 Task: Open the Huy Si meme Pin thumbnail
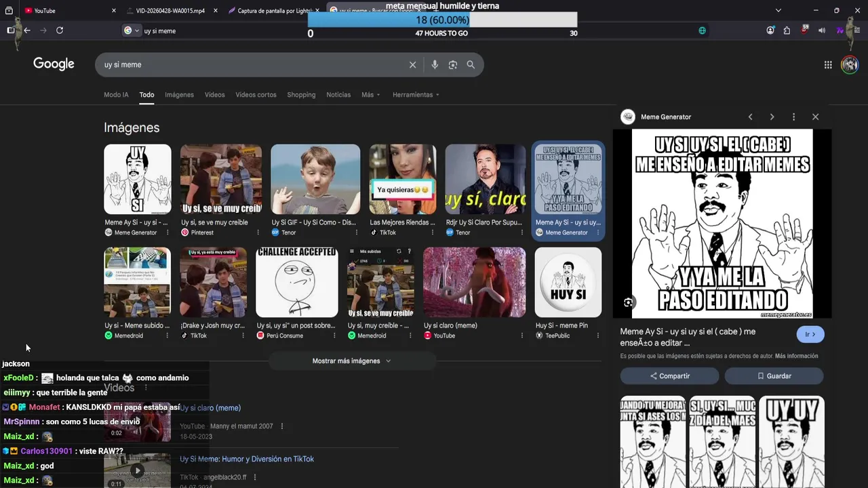tap(568, 282)
